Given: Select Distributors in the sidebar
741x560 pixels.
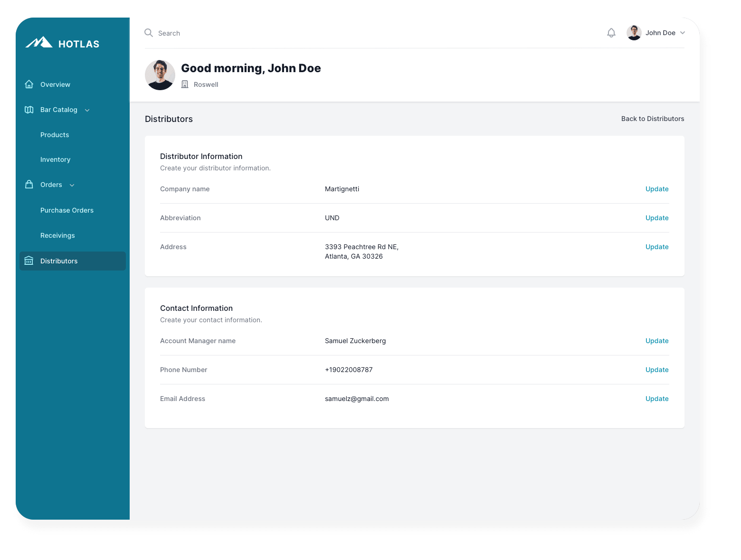Looking at the screenshot, I should point(73,261).
